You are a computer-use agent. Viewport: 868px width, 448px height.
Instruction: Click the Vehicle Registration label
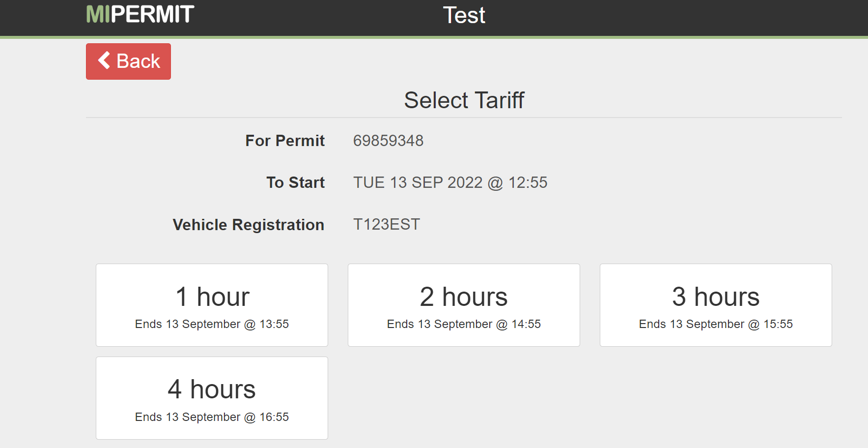tap(248, 225)
